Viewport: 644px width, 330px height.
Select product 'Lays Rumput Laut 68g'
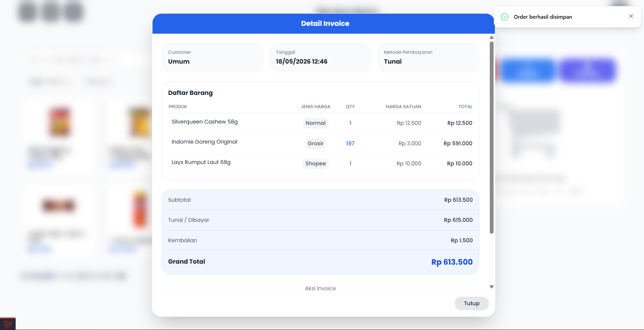tap(201, 162)
